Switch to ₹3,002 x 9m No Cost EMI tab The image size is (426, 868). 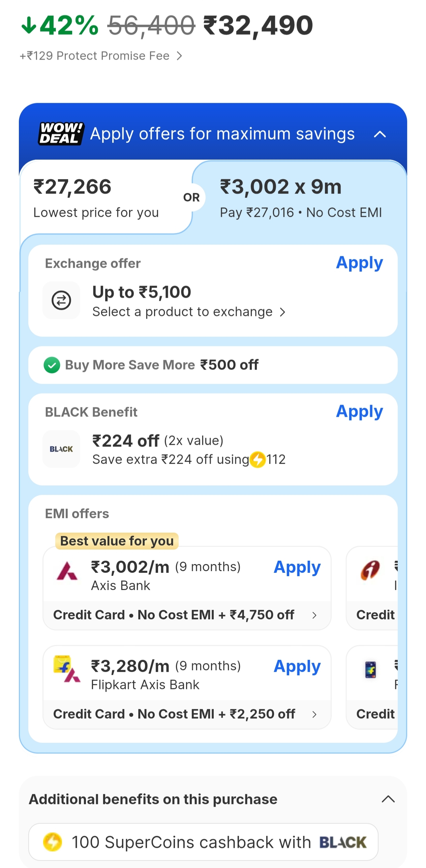pos(300,197)
